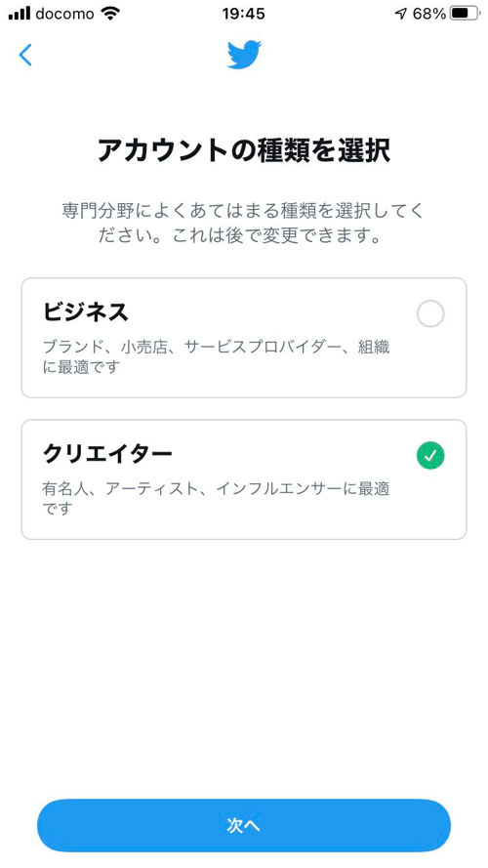Tap the アカウントの種類を選択 heading
This screenshot has width=488, height=868.
point(244,150)
